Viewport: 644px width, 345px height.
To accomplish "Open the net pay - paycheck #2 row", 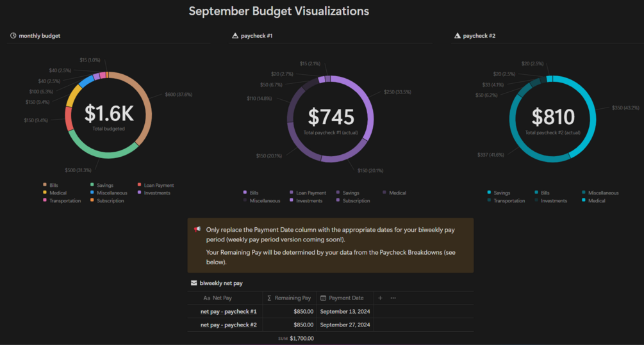I will tap(228, 325).
